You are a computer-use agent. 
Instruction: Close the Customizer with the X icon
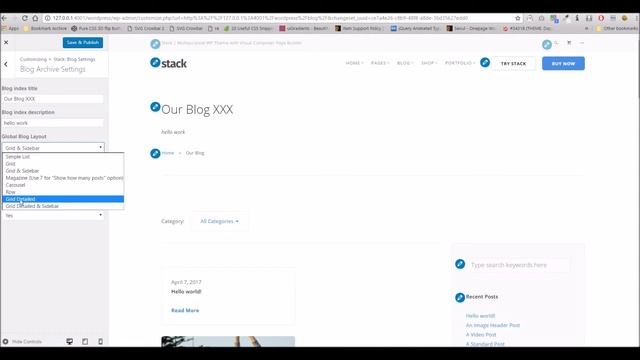click(6, 42)
